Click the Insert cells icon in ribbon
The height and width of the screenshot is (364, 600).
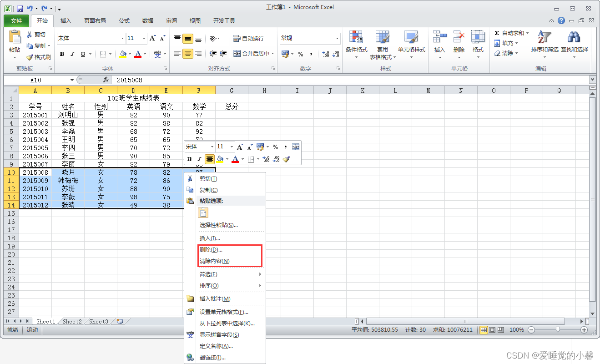[439, 37]
